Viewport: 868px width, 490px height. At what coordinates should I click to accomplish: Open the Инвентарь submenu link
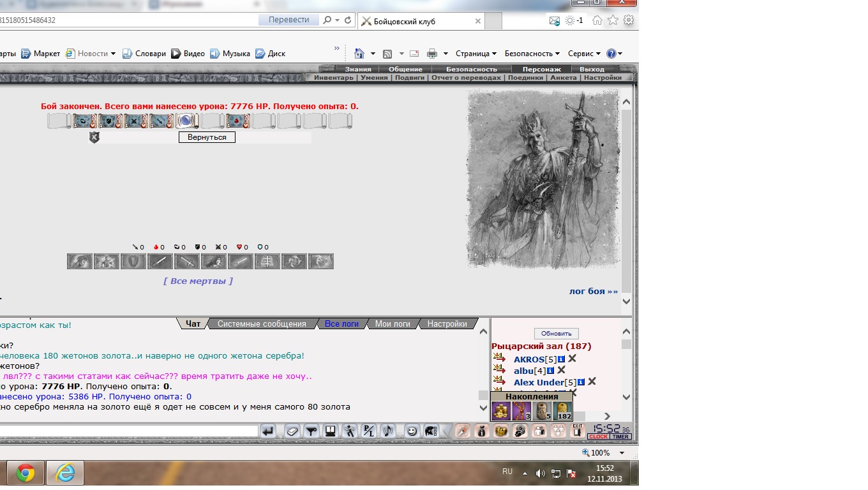(x=333, y=77)
